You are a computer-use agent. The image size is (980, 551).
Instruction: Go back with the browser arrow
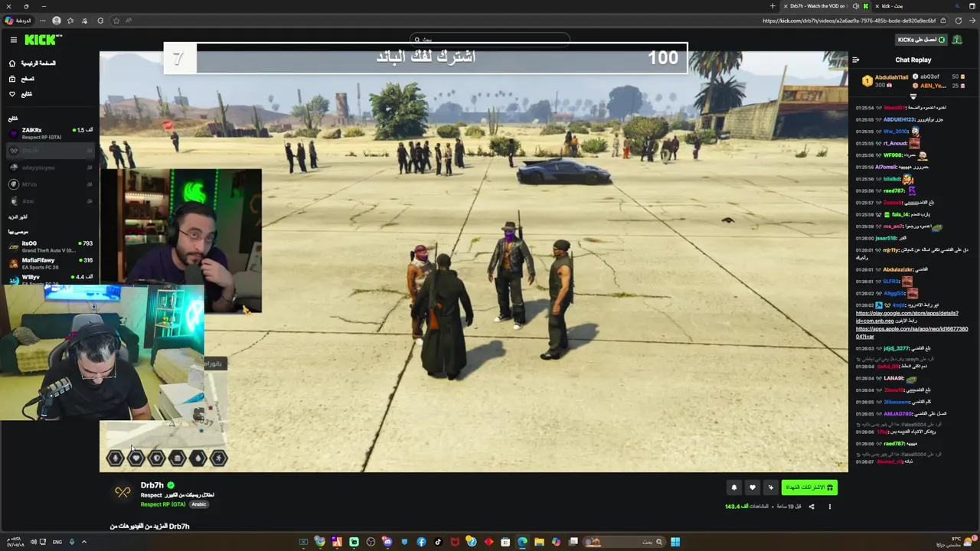972,21
